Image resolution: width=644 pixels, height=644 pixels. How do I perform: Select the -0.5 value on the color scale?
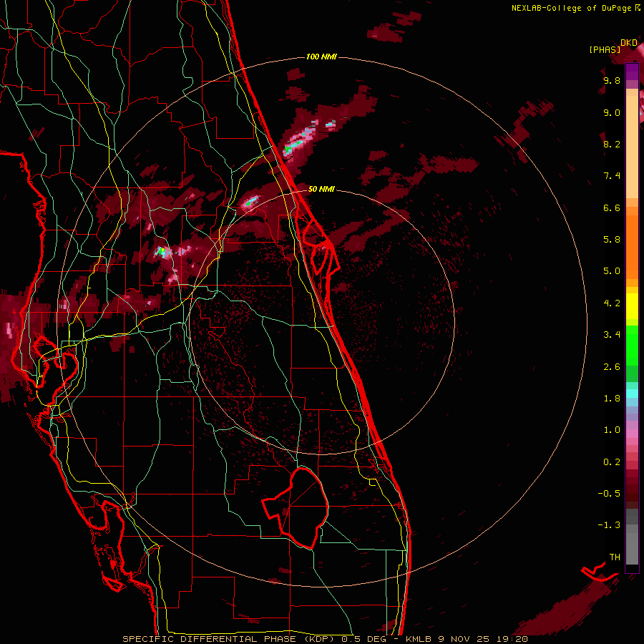coord(609,494)
